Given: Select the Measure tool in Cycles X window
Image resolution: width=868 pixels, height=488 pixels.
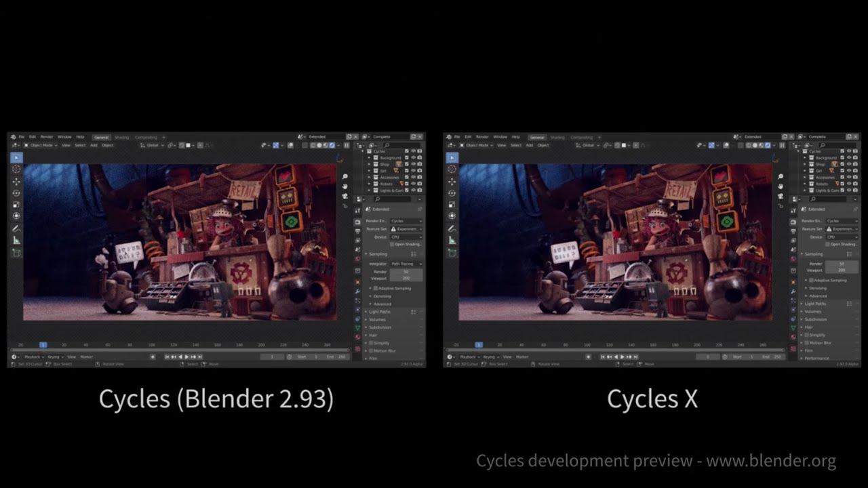Looking at the screenshot, I should pyautogui.click(x=452, y=240).
